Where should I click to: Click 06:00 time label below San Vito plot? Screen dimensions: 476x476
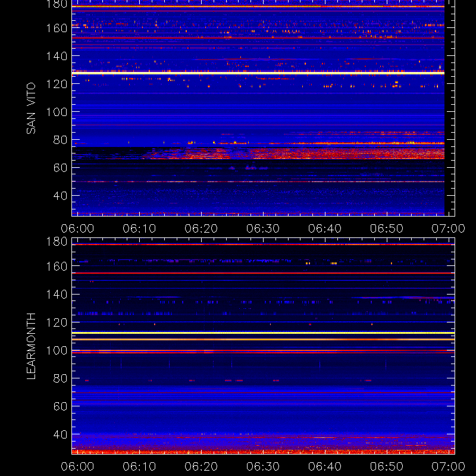pyautogui.click(x=77, y=228)
